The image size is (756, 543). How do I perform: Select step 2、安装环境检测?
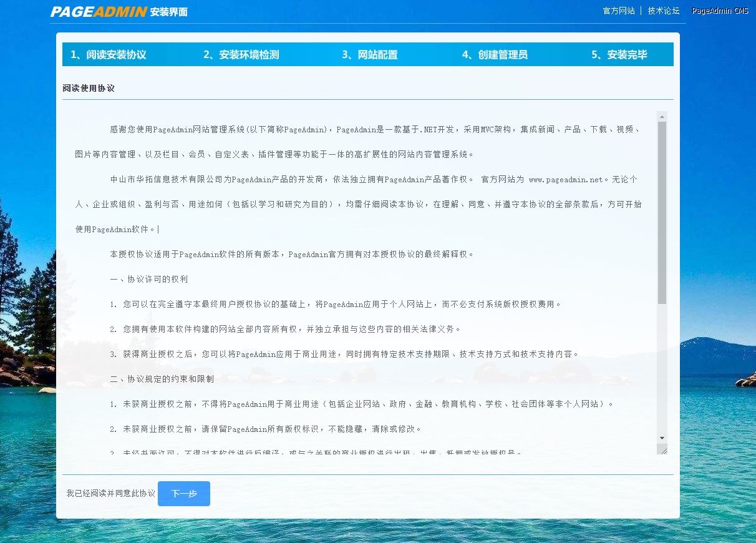tap(241, 55)
